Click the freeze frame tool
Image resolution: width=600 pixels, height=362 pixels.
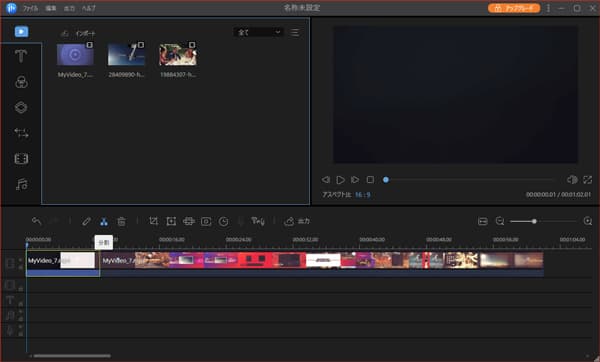pos(206,221)
